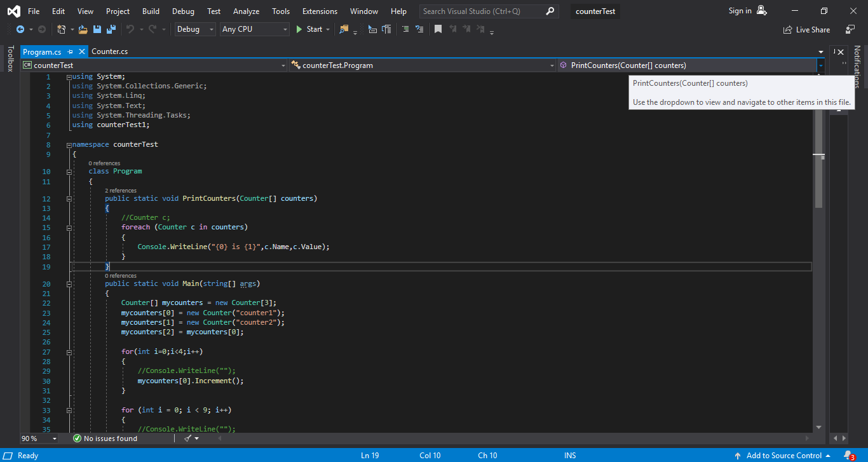This screenshot has height=462, width=868.
Task: Open the Debug menu
Action: pyautogui.click(x=183, y=11)
